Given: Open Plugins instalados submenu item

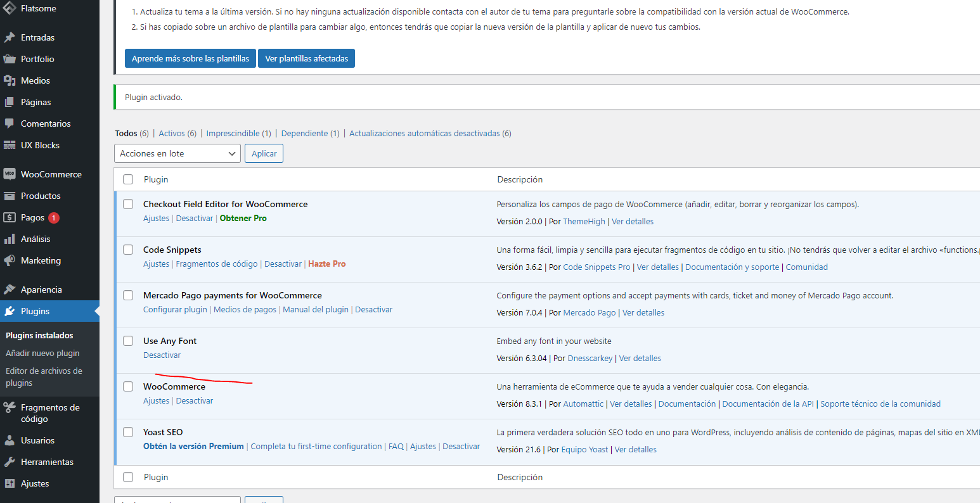Looking at the screenshot, I should coord(39,335).
